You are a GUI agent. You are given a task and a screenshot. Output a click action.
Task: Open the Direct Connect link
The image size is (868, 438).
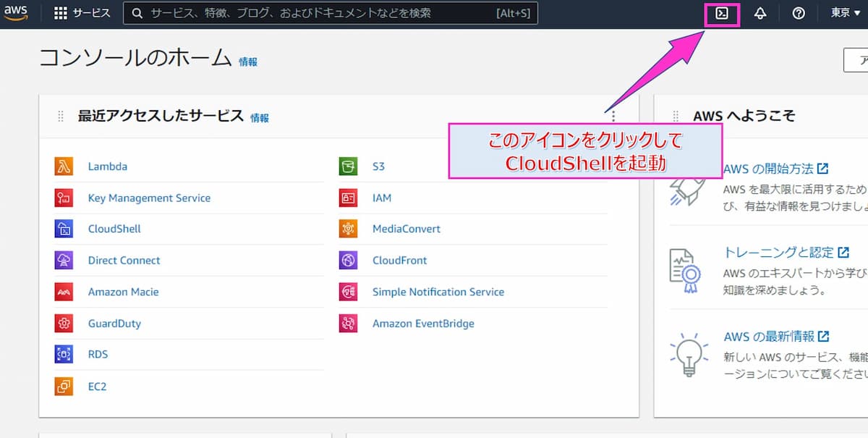(x=124, y=261)
